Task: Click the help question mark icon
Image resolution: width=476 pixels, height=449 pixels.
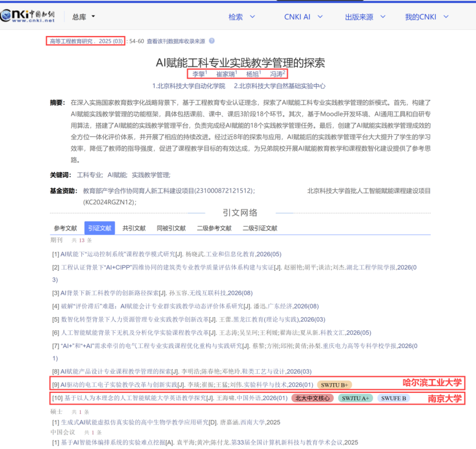Action: (x=212, y=41)
